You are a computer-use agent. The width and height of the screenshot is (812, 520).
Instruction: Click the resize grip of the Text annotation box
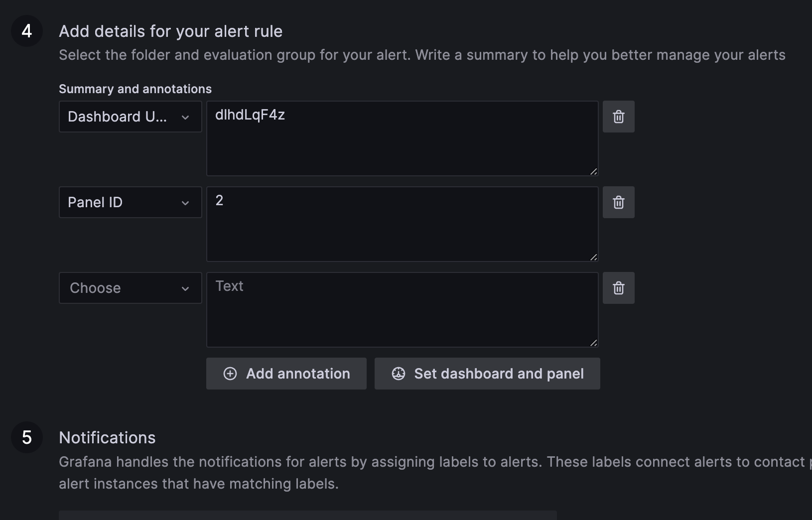pyautogui.click(x=594, y=342)
